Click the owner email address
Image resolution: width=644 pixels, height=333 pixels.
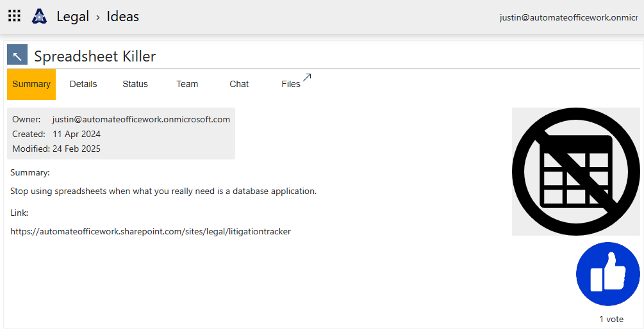coord(141,119)
